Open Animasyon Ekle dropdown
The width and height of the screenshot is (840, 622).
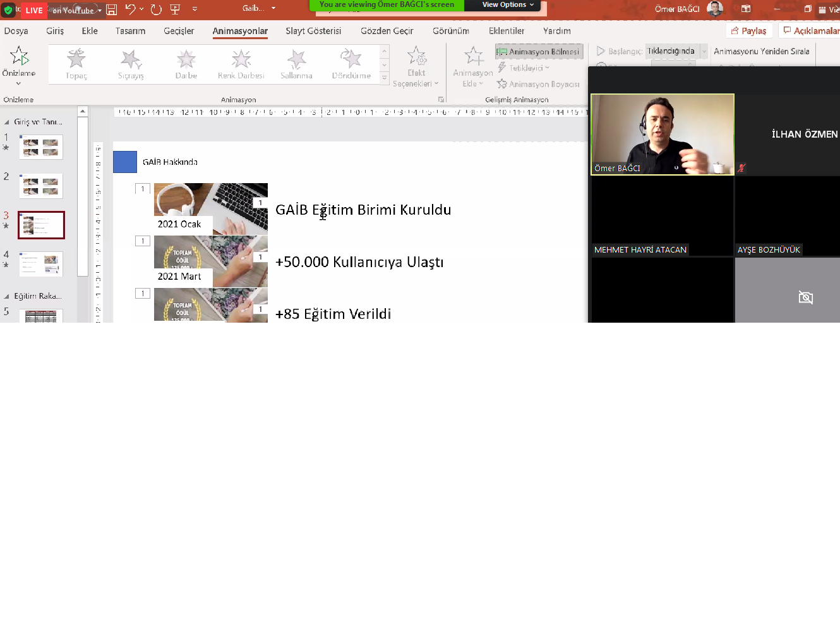[x=473, y=67]
